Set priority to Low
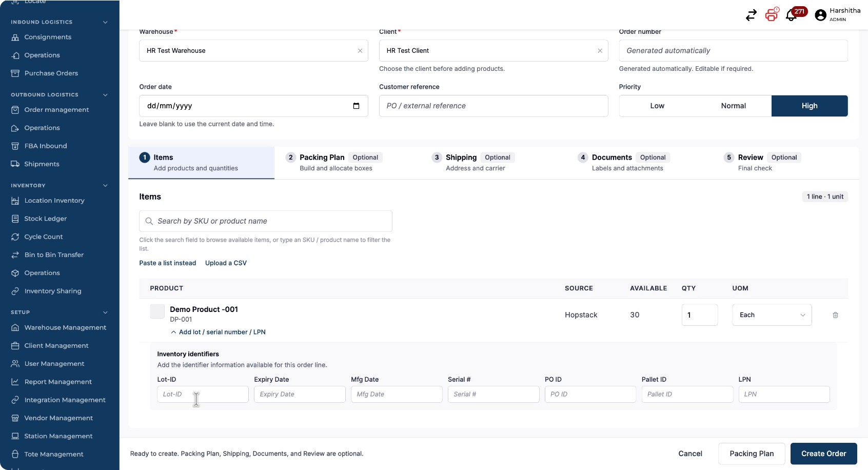The width and height of the screenshot is (868, 470). [657, 106]
